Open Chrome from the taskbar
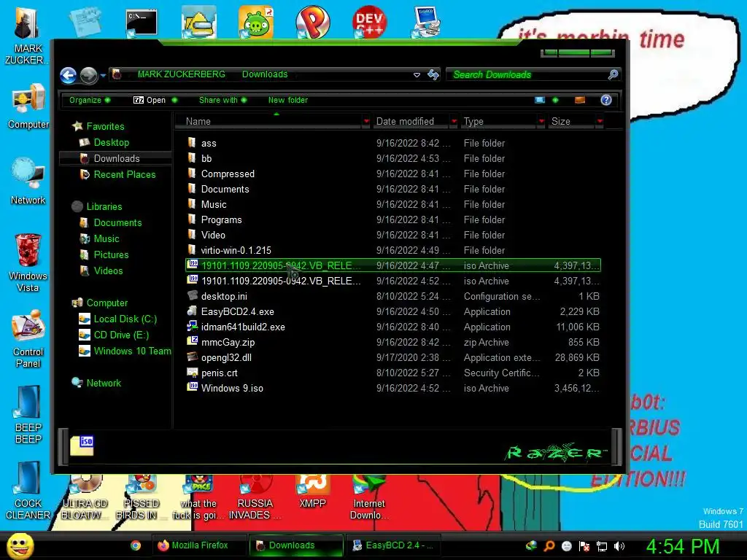Viewport: 747px width, 560px height. 136,545
